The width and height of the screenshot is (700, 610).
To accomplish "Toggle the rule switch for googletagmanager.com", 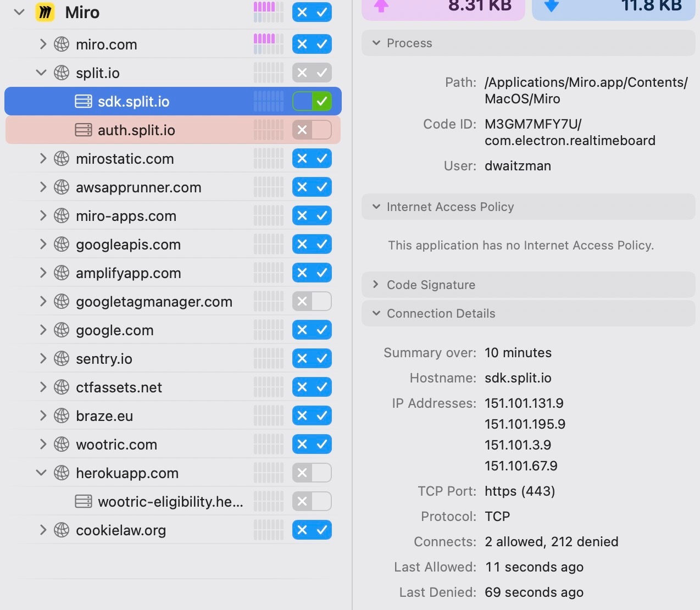I will [312, 301].
